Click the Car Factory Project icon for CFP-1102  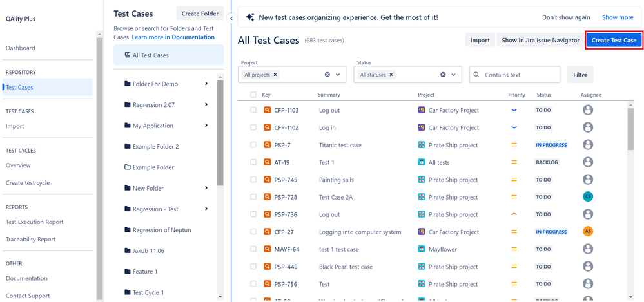pyautogui.click(x=422, y=127)
